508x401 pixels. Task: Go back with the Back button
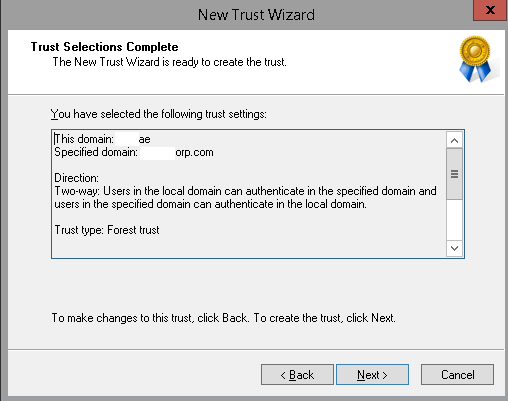297,375
